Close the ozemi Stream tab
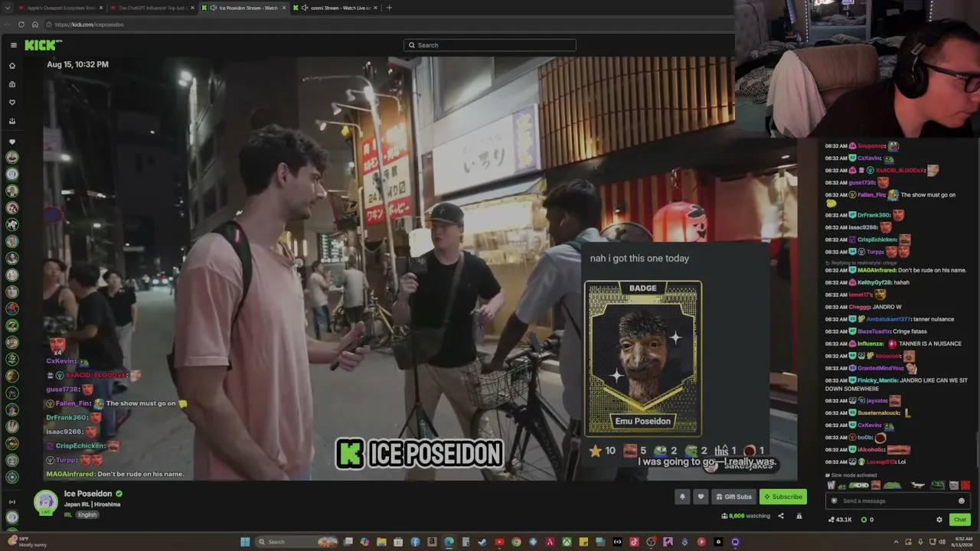The image size is (980, 551). tap(375, 8)
